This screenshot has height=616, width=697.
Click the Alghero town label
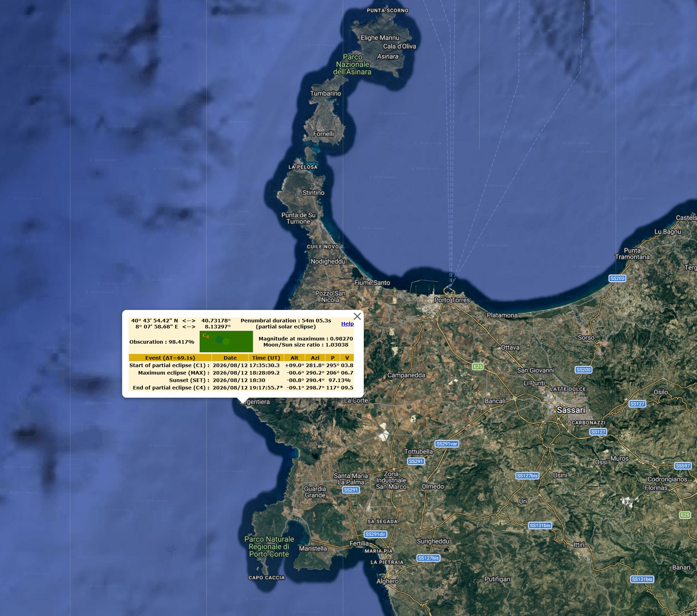[x=387, y=581]
